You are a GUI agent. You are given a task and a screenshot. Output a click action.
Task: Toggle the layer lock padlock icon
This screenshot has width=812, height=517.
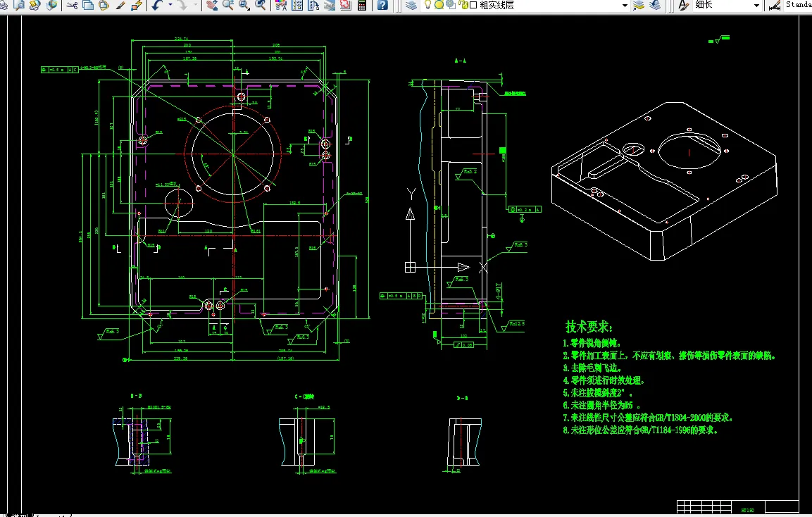[463, 5]
